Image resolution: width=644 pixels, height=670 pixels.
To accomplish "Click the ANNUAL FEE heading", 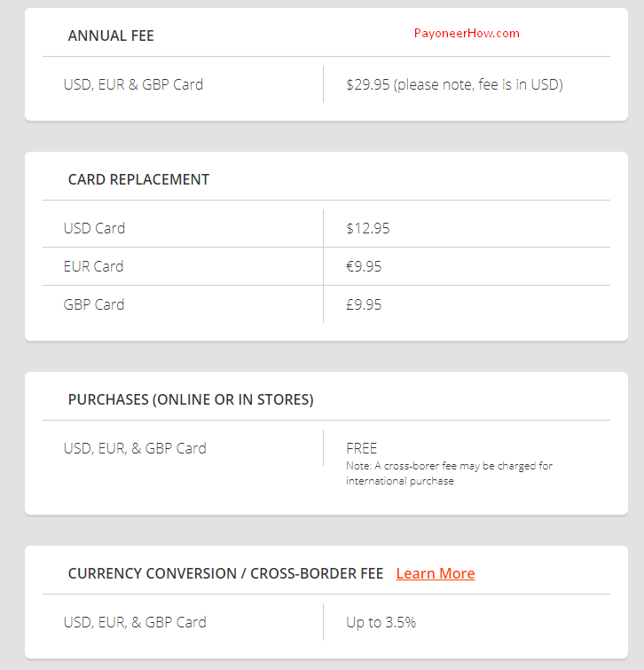I will [x=111, y=36].
